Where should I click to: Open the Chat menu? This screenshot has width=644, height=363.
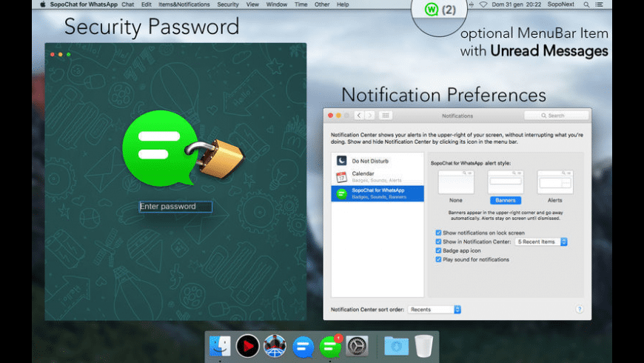click(128, 4)
